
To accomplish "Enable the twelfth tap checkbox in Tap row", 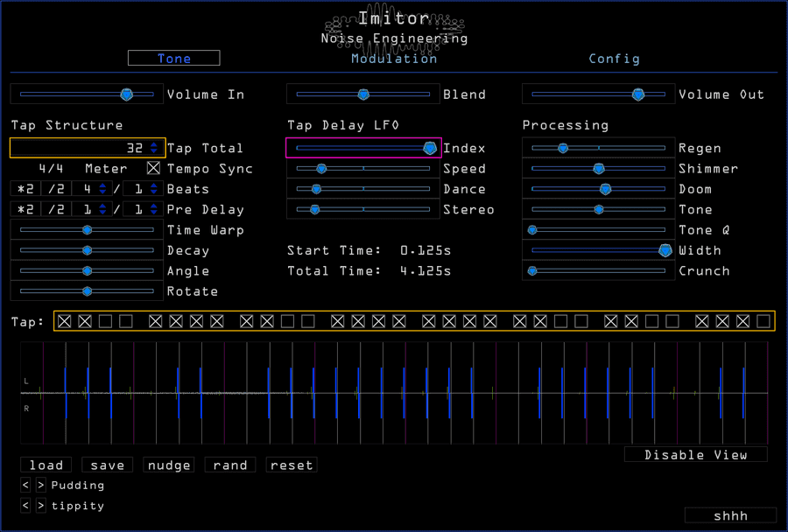I will pyautogui.click(x=308, y=321).
